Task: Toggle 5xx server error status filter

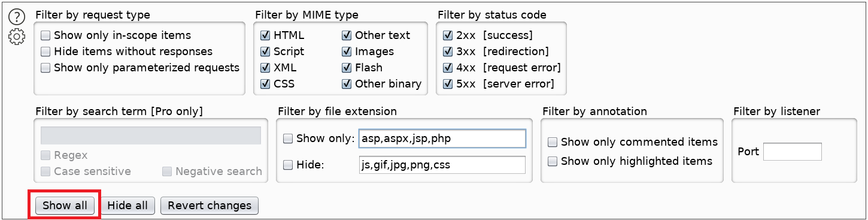Action: click(x=447, y=84)
